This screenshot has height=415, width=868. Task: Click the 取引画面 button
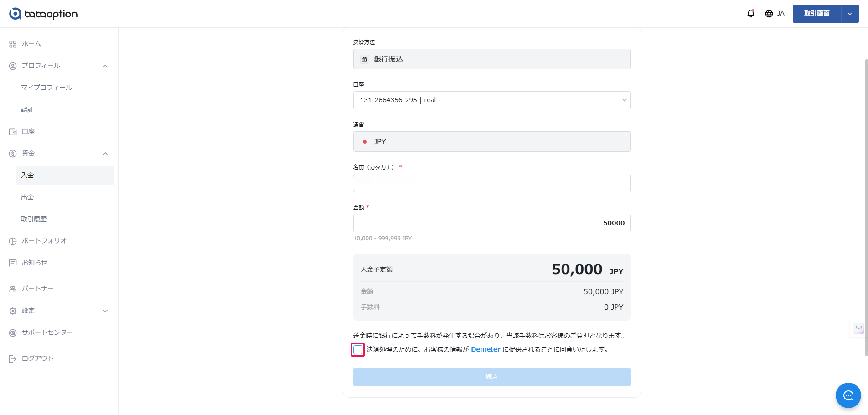coord(816,14)
